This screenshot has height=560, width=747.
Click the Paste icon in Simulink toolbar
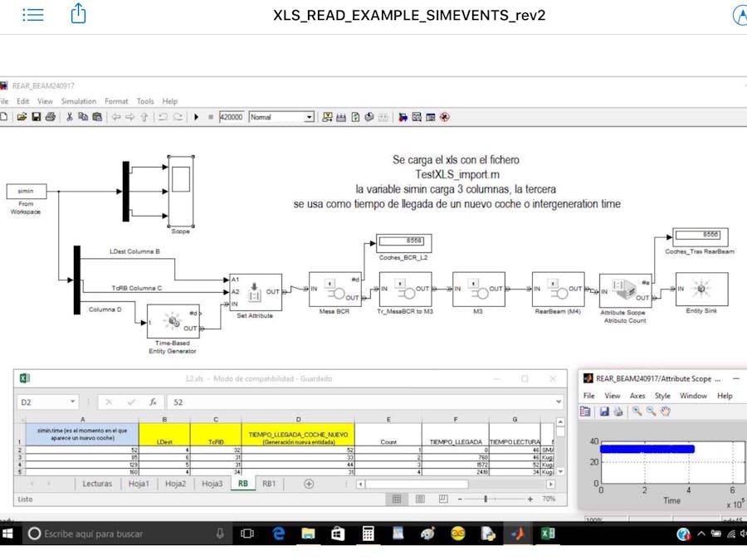click(x=96, y=117)
